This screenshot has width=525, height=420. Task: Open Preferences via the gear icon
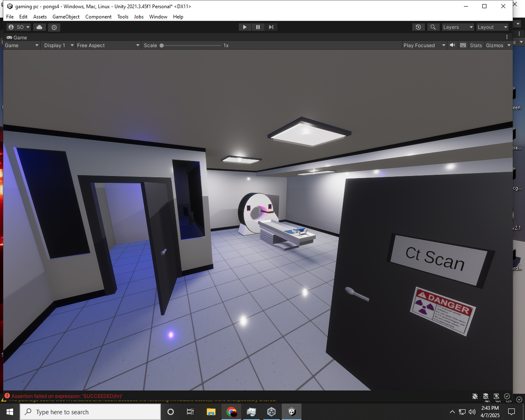click(54, 27)
